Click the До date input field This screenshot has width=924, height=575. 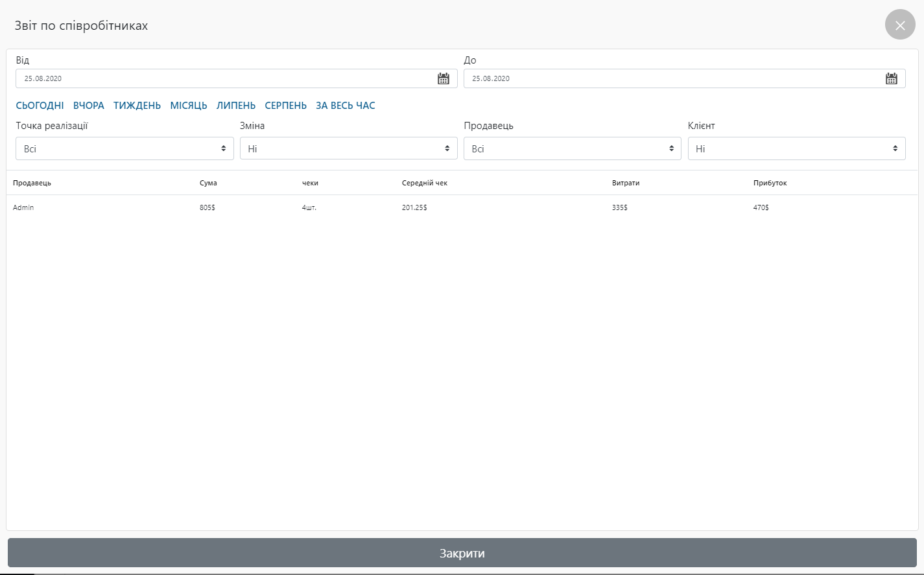click(671, 78)
